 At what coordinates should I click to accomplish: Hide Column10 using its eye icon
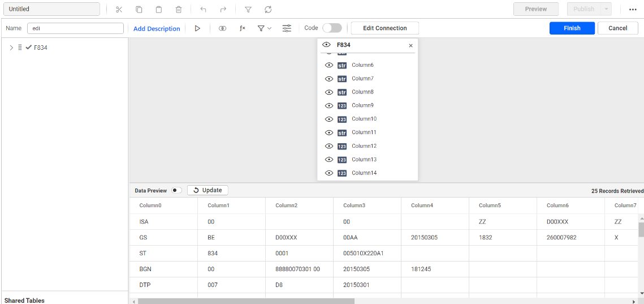(329, 119)
